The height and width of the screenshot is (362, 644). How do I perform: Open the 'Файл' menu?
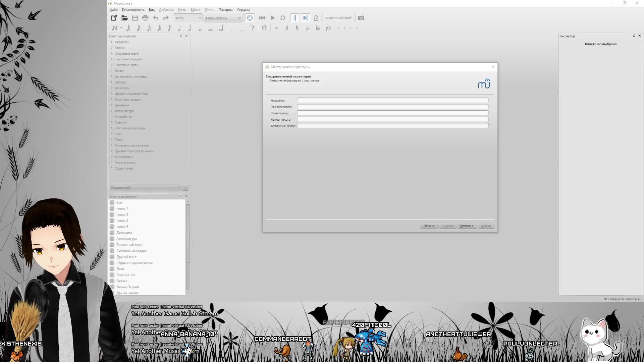pos(113,10)
